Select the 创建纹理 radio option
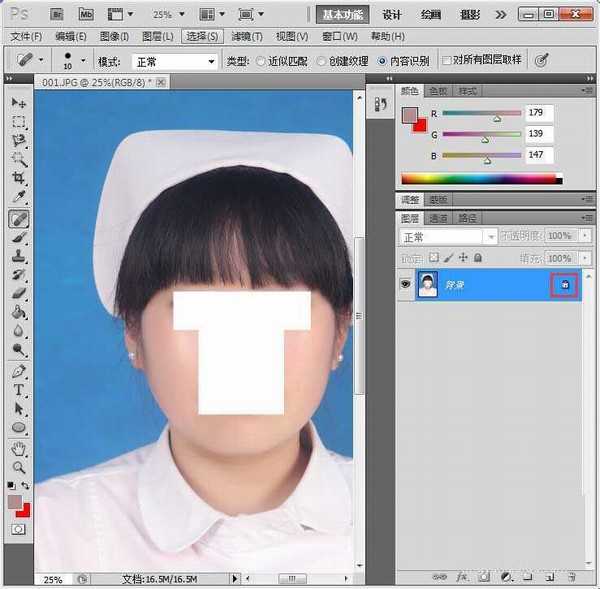This screenshot has height=589, width=600. (321, 61)
